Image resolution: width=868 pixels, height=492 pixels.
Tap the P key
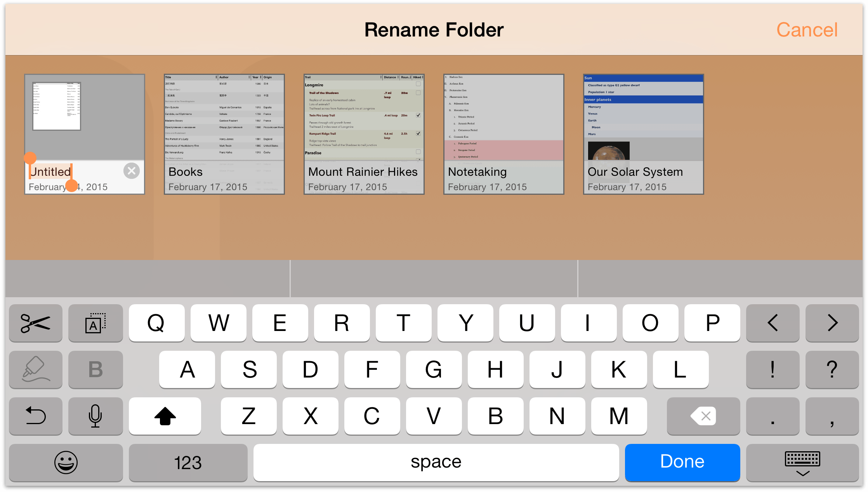(x=712, y=323)
